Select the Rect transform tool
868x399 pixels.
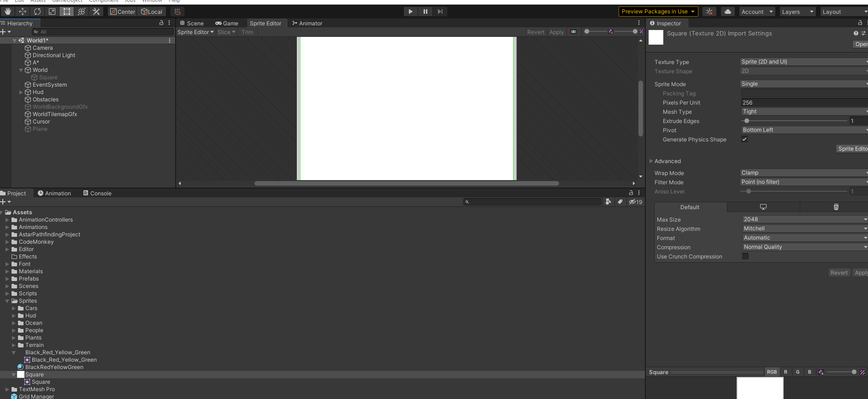click(67, 12)
